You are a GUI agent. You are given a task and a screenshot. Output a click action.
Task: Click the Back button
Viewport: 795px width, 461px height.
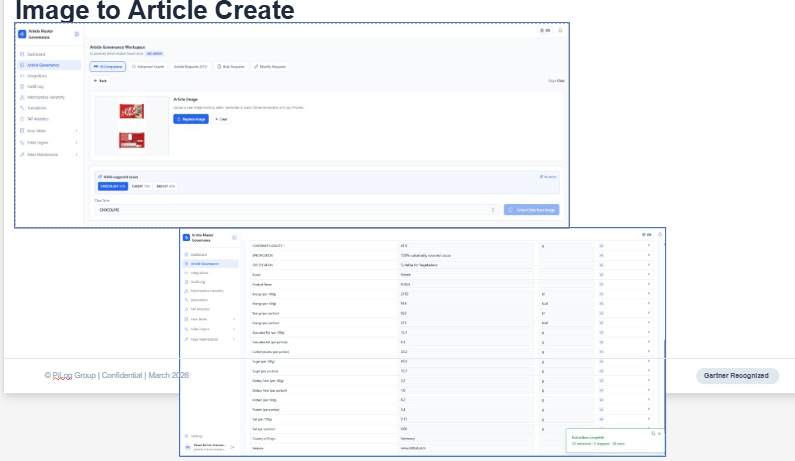[100, 81]
